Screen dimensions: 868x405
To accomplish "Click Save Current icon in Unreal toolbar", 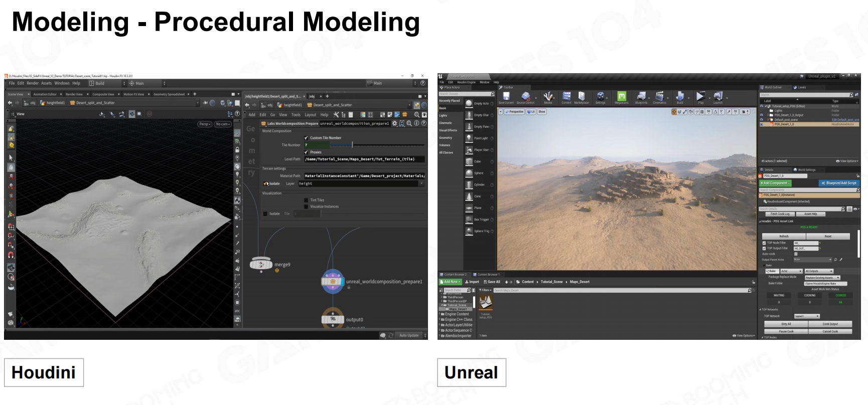I will 506,97.
